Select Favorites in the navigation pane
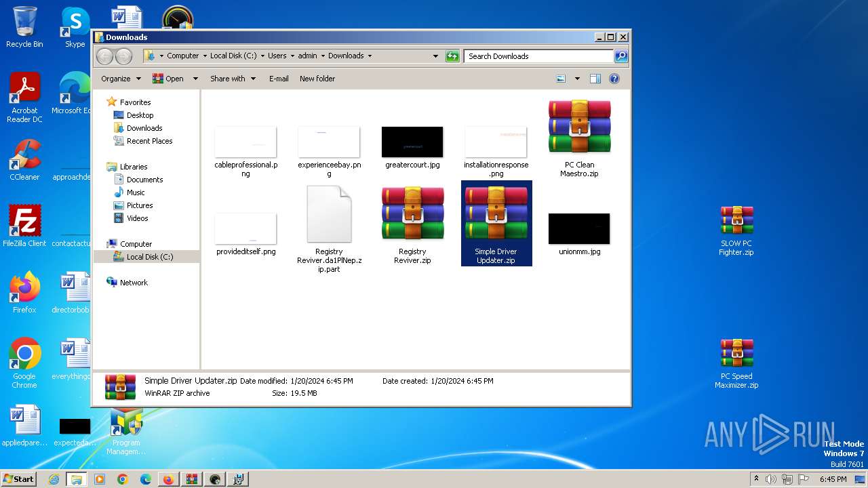 (135, 102)
